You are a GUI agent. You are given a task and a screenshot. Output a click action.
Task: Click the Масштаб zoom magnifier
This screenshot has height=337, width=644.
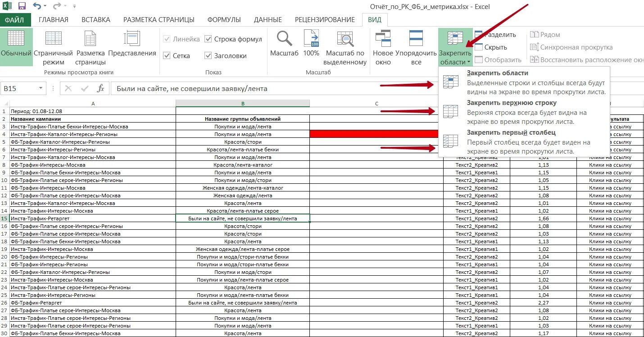tap(284, 44)
